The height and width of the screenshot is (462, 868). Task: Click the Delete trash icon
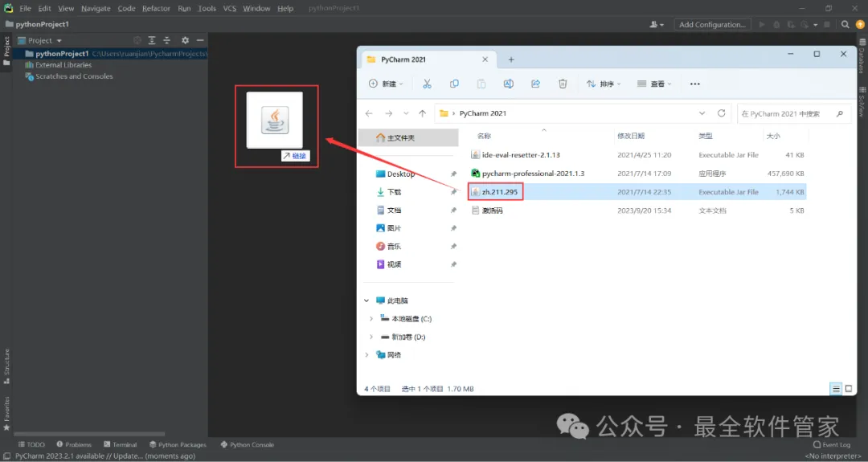563,84
